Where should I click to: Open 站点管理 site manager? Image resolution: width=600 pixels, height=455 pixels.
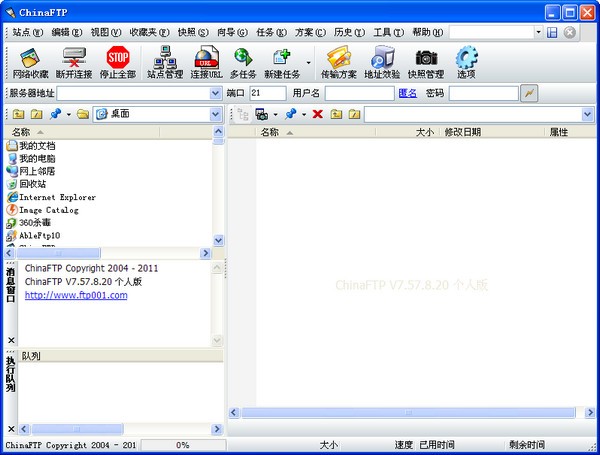(x=165, y=63)
